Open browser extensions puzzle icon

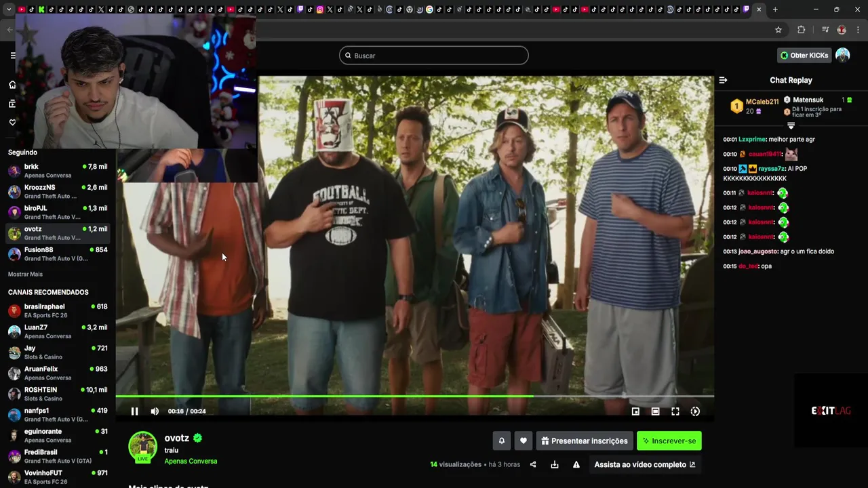point(801,30)
